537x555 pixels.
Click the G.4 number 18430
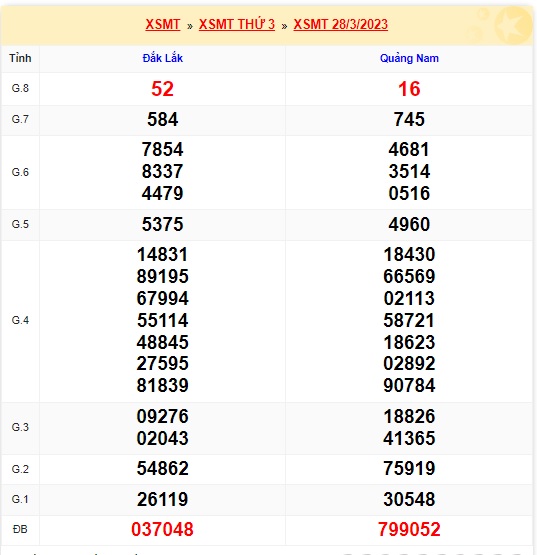(409, 254)
